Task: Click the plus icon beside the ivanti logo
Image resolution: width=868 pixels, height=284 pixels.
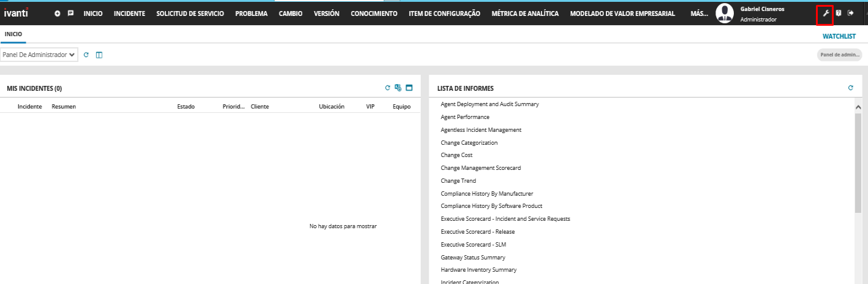Action: point(58,13)
